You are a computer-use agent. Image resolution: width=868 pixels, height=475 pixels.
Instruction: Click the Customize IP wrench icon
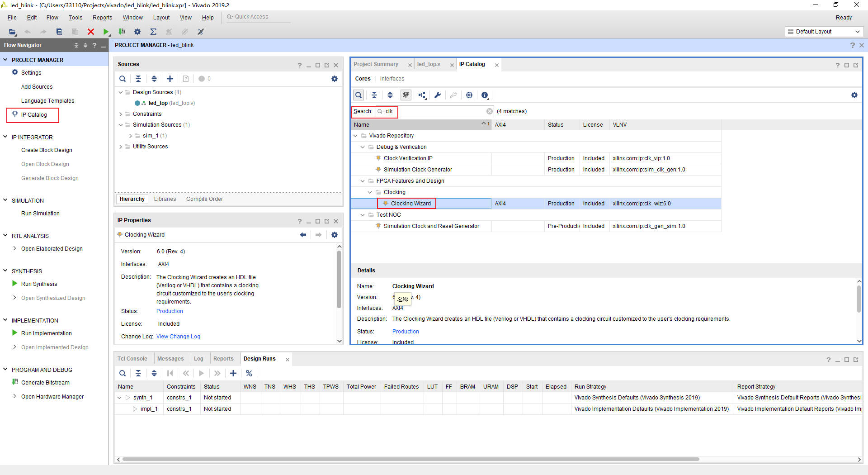click(438, 95)
